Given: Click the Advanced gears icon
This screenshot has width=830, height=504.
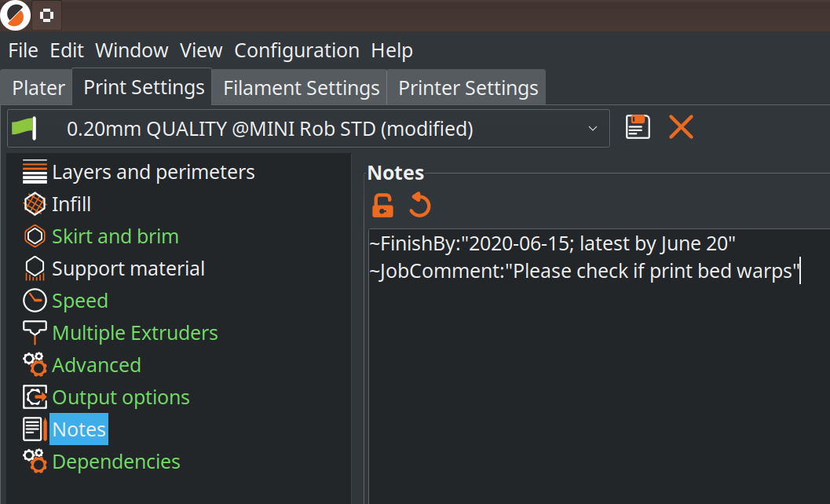Looking at the screenshot, I should (x=35, y=365).
